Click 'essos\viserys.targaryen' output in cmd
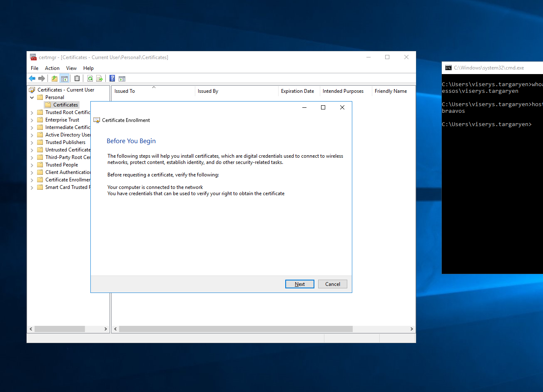This screenshot has width=543, height=392. pyautogui.click(x=480, y=91)
